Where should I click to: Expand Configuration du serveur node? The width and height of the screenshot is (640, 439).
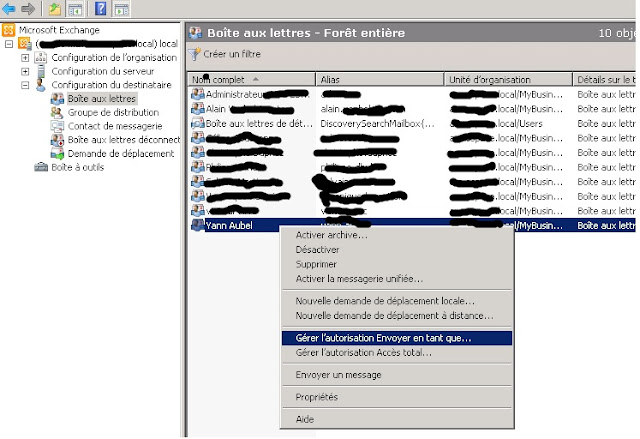point(25,71)
